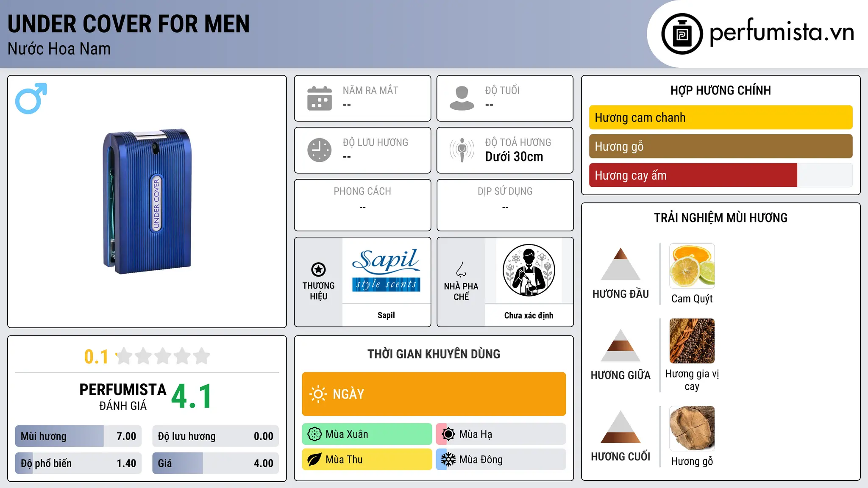Click the perfumer illustration for Chưa xác định
This screenshot has height=488, width=868.
point(529,270)
